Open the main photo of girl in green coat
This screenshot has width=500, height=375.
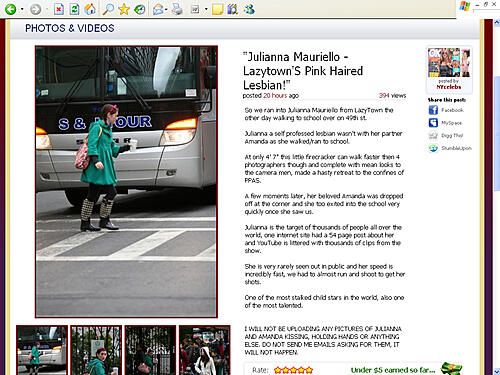(x=126, y=182)
